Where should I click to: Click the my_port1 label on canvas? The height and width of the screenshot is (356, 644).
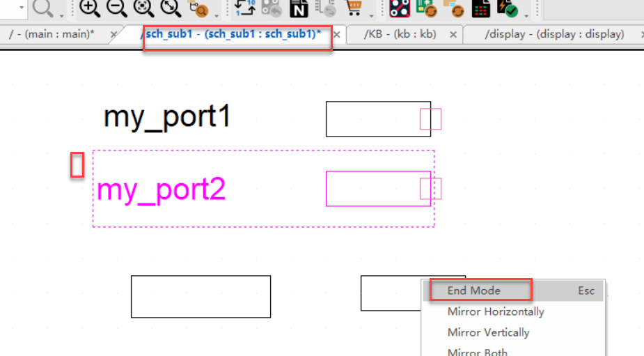(x=167, y=117)
